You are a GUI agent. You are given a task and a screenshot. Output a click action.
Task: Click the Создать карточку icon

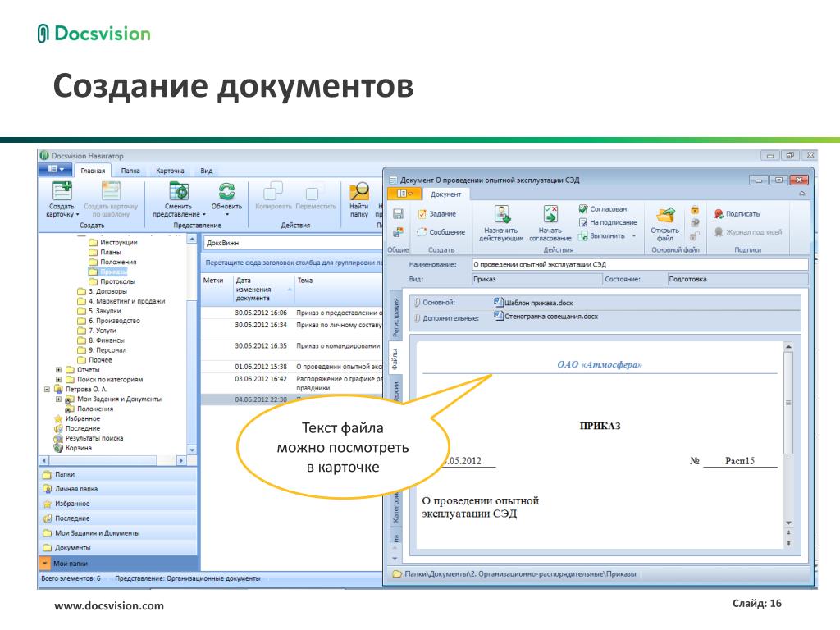(62, 191)
